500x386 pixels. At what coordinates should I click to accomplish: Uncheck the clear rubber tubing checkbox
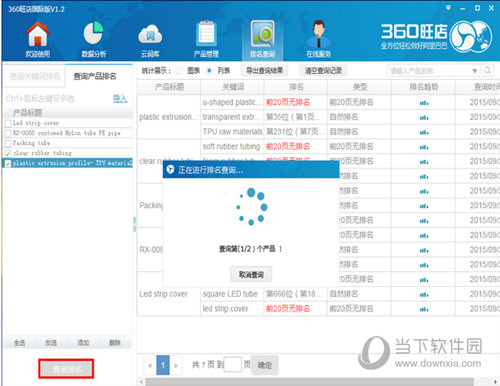(8, 153)
